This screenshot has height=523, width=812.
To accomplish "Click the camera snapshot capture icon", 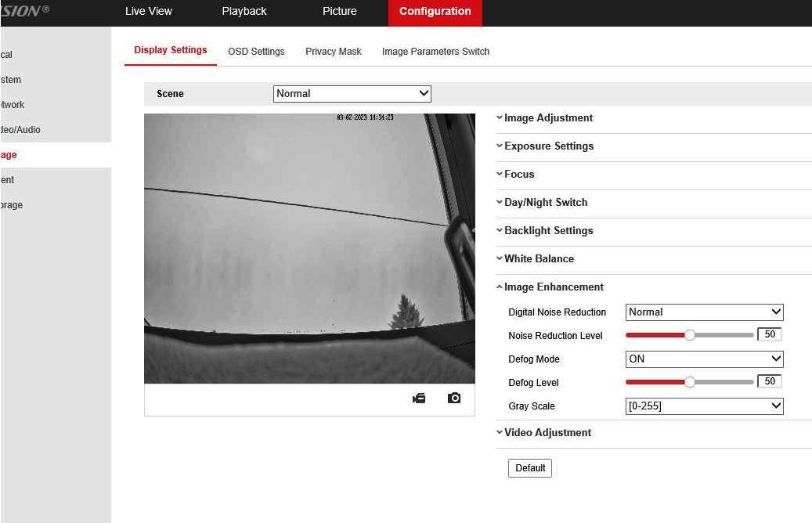I will [x=454, y=399].
